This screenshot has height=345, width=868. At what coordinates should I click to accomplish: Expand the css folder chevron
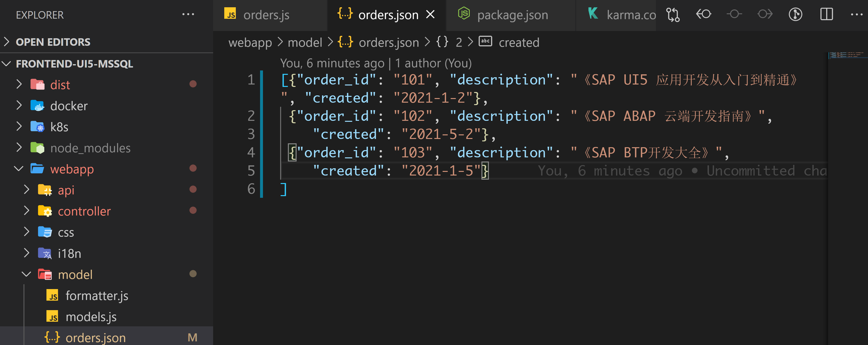[27, 232]
